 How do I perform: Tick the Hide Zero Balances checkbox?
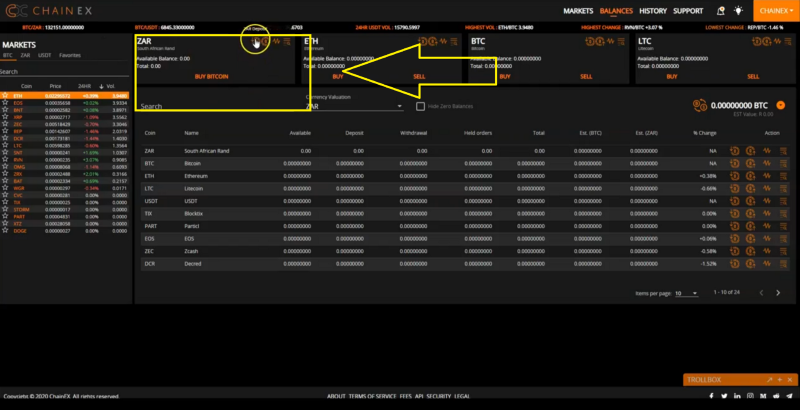tap(420, 106)
